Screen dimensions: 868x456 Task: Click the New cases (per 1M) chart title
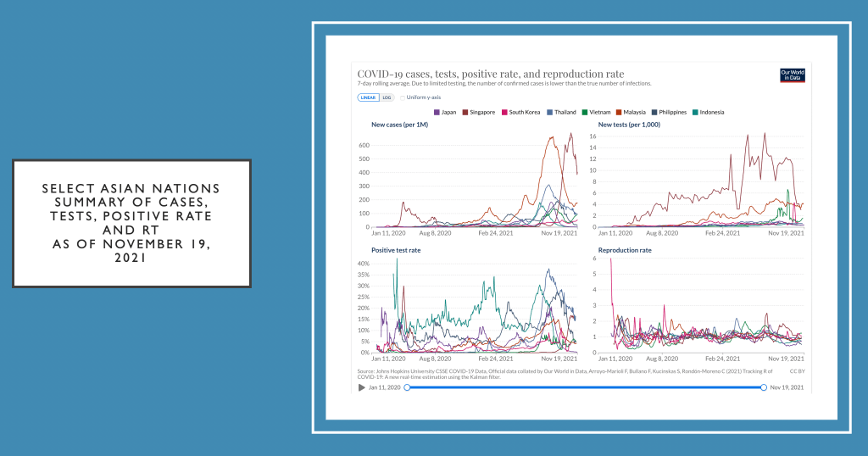[x=399, y=125]
